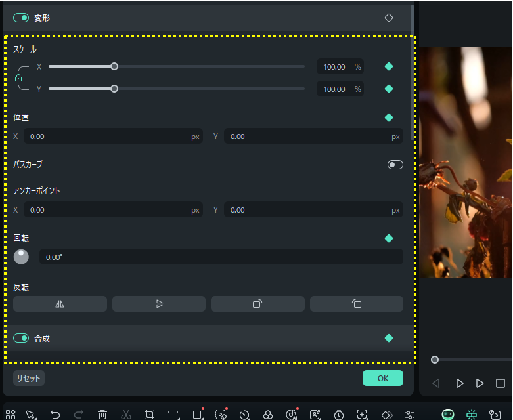Click the horizontal flip icon under 反転

tap(60, 304)
